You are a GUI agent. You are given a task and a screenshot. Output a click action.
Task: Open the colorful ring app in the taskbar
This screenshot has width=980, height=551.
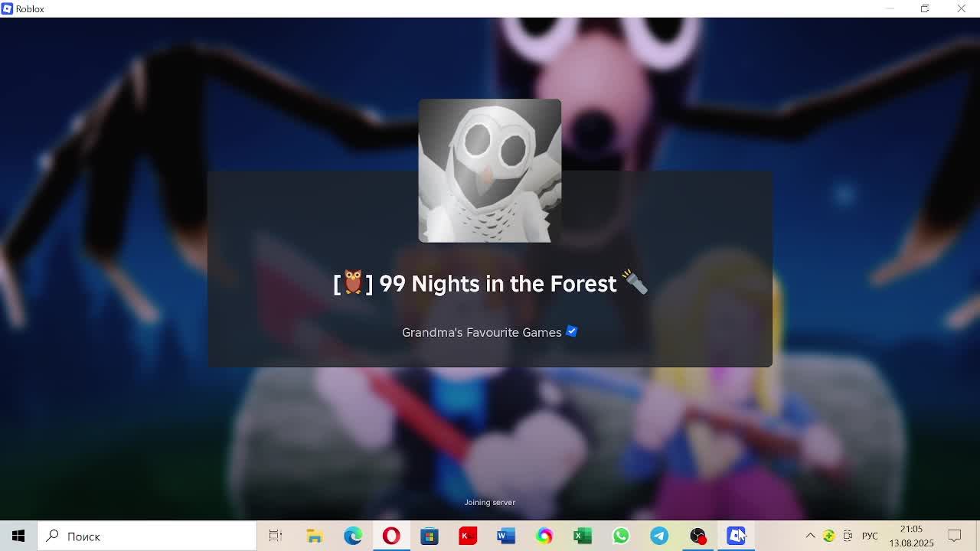pos(544,536)
